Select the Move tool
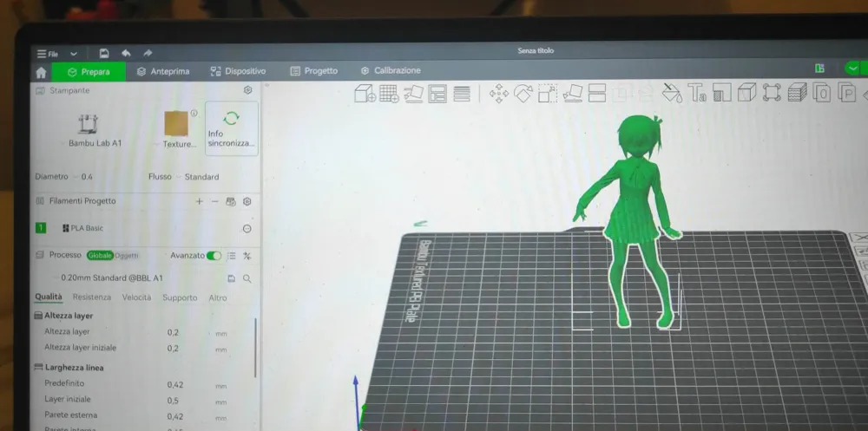Screen dimensions: 868x431 [499, 94]
